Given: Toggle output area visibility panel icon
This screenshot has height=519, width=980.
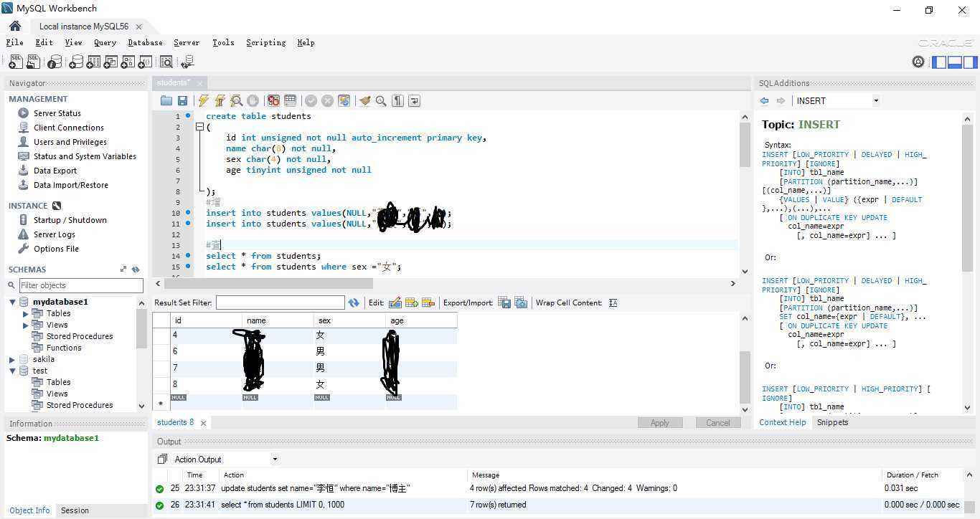Looking at the screenshot, I should point(954,62).
